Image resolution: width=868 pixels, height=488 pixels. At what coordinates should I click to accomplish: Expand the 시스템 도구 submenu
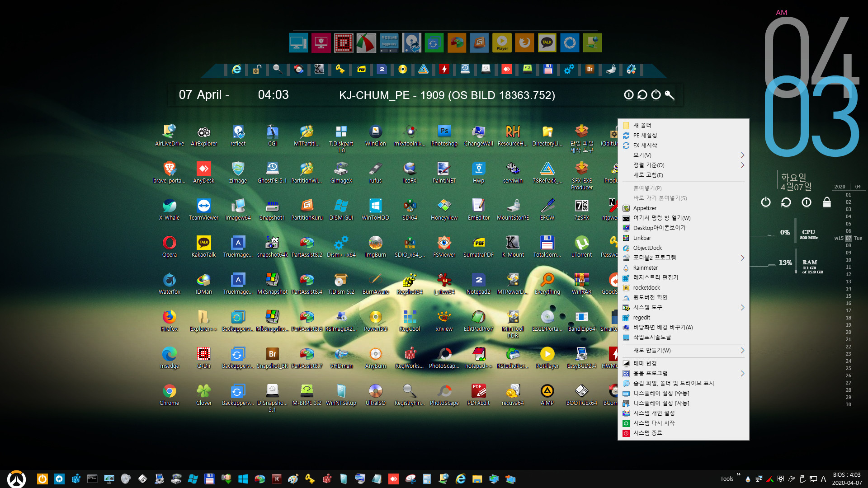click(x=683, y=307)
